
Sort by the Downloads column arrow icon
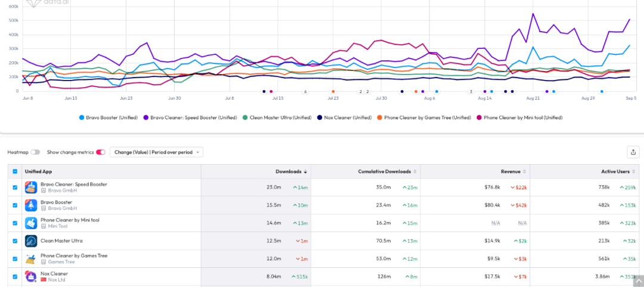click(305, 171)
